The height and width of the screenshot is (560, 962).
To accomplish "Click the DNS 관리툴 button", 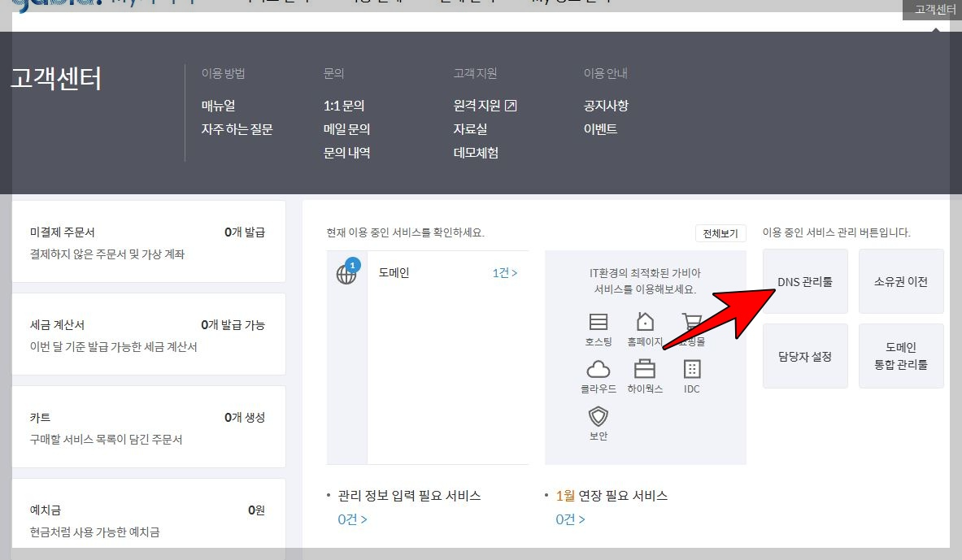I will 805,281.
